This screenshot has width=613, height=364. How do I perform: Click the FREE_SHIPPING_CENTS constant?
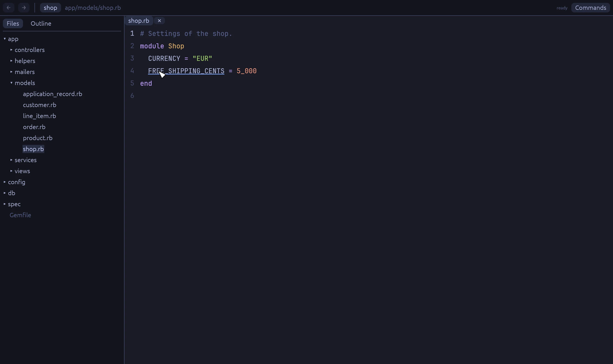(x=186, y=71)
